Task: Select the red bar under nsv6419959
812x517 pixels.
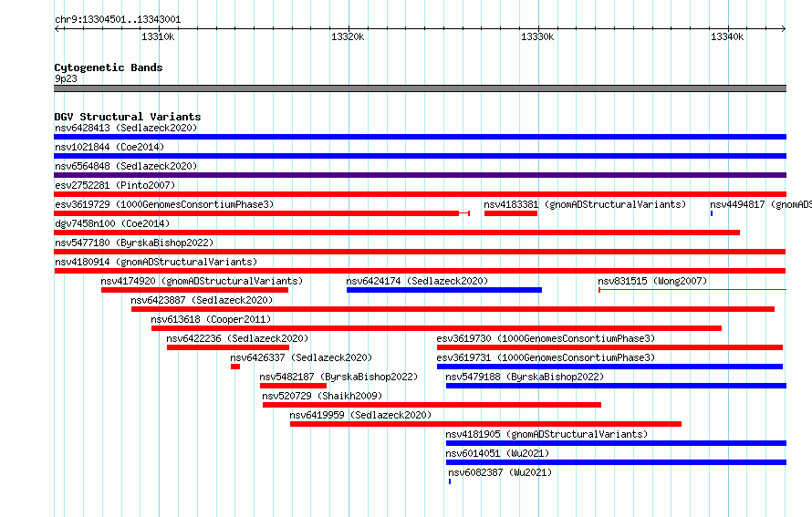Action: click(x=485, y=424)
